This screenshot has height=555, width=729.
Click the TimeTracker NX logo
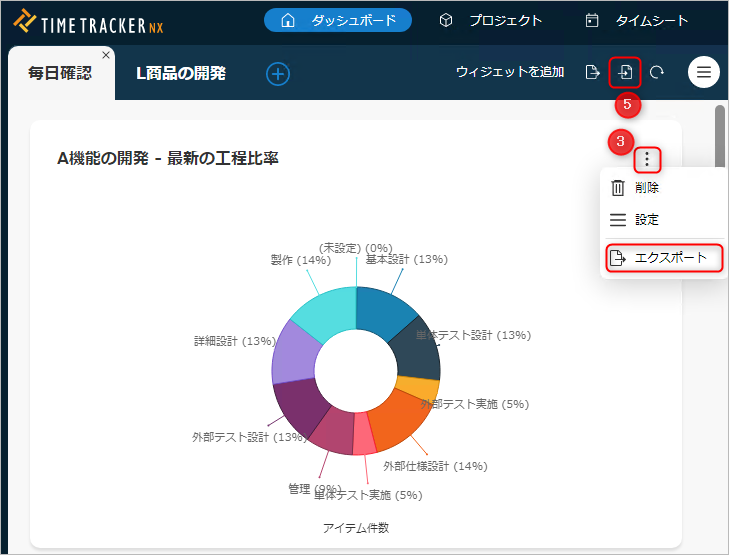(x=90, y=21)
